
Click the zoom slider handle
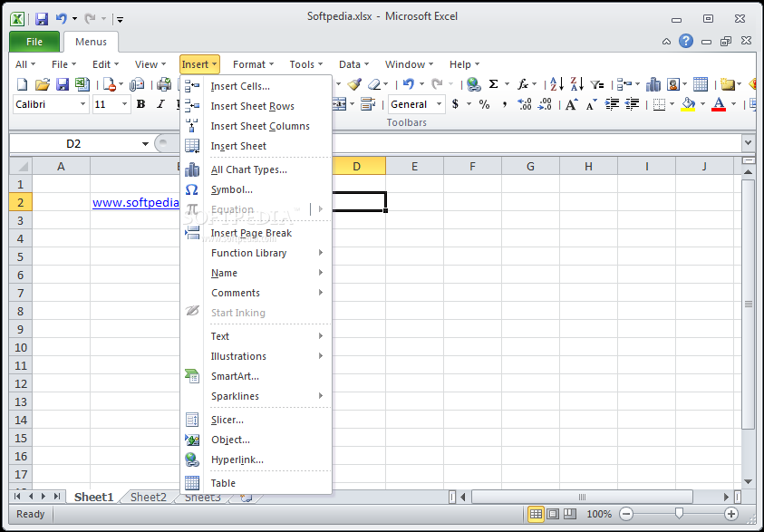679,513
